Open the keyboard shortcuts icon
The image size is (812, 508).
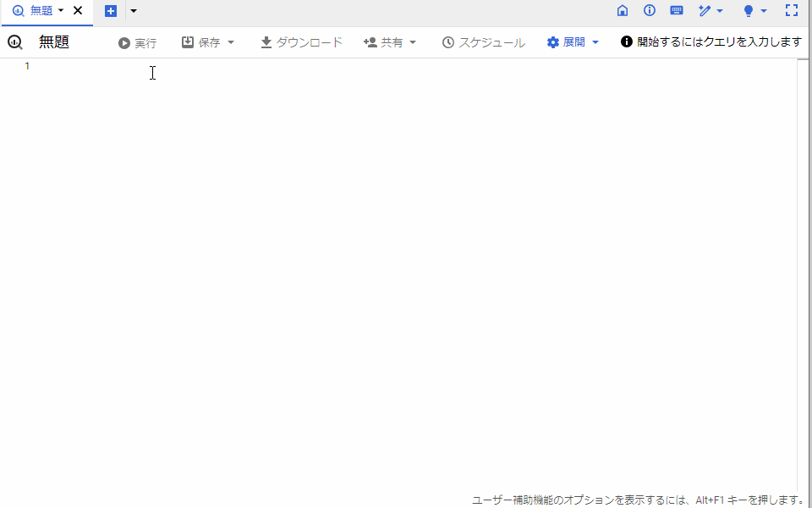[676, 11]
